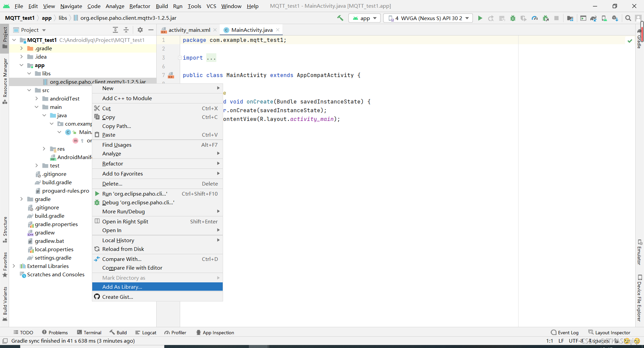Open the Event Log panel

pos(568,332)
